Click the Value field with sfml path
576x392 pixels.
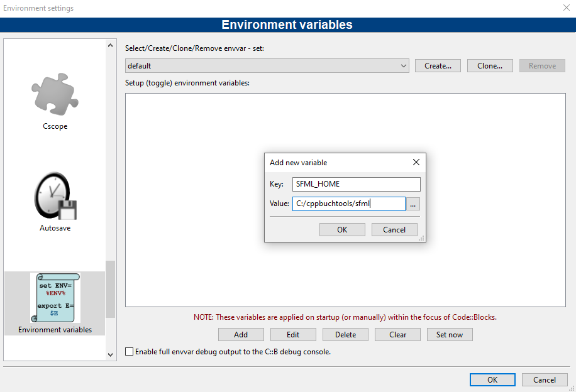(348, 204)
